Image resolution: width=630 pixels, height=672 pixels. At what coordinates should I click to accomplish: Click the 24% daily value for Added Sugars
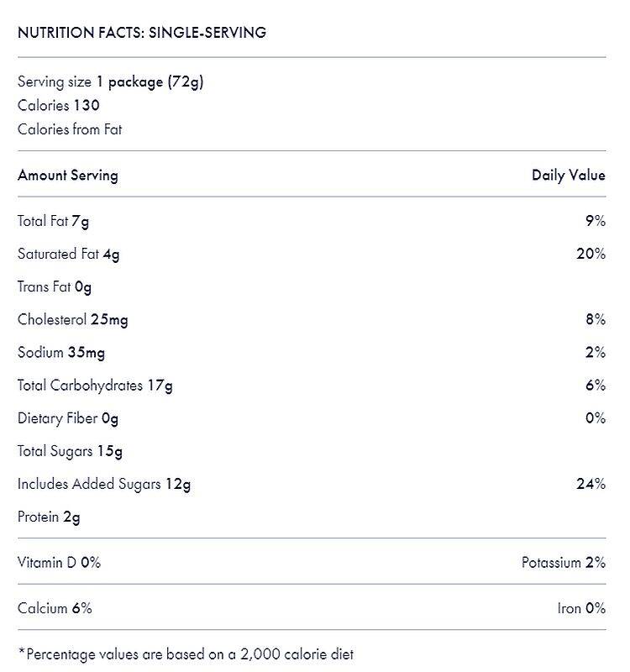(x=591, y=484)
